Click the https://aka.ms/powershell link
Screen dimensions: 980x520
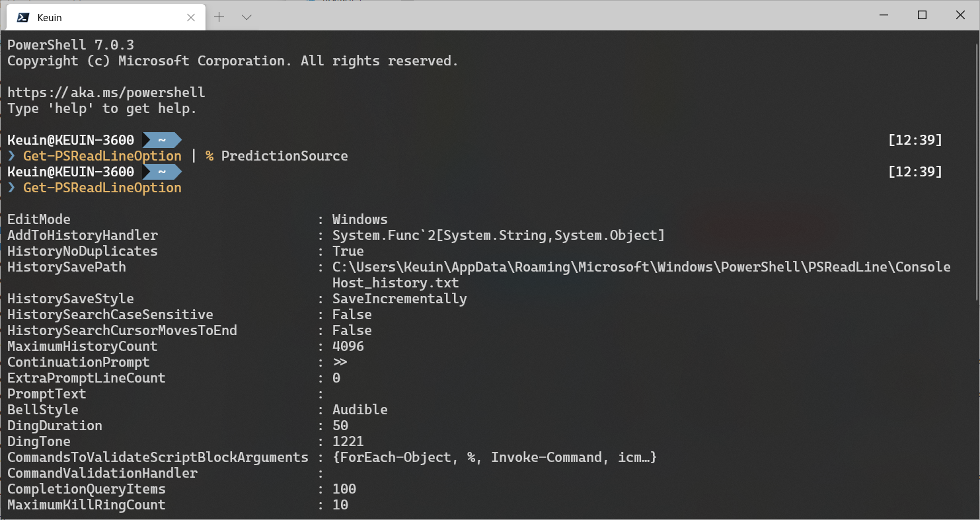[x=106, y=92]
